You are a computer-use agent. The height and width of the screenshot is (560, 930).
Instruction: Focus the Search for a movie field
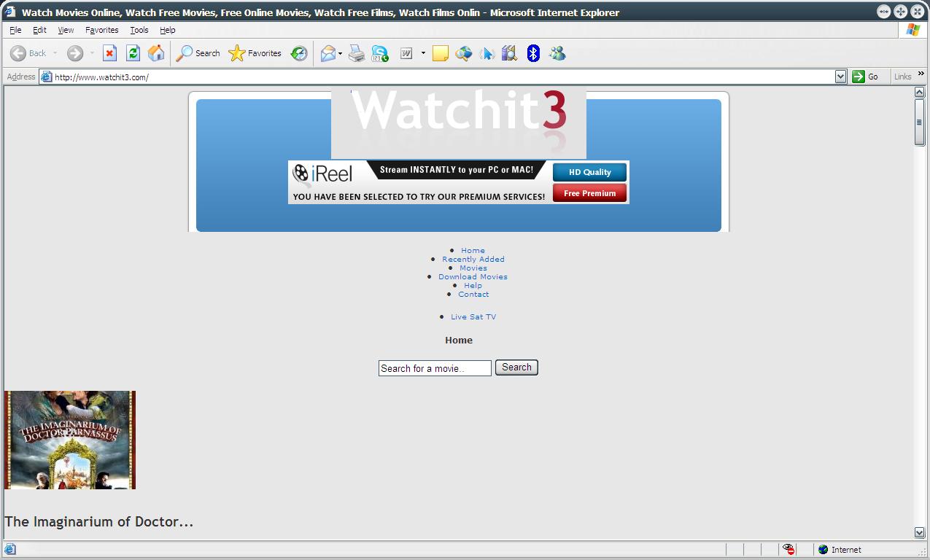click(x=435, y=368)
